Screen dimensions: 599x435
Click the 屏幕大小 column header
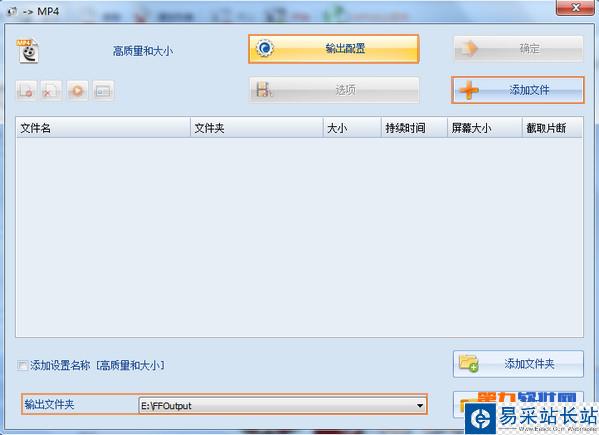(x=484, y=128)
